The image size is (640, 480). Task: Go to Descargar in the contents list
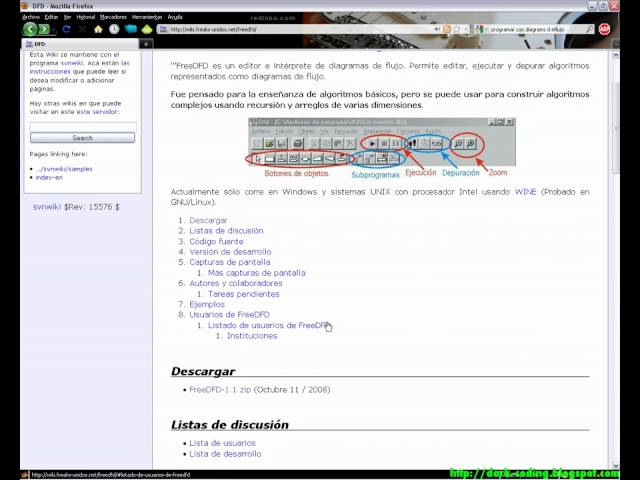[208, 220]
